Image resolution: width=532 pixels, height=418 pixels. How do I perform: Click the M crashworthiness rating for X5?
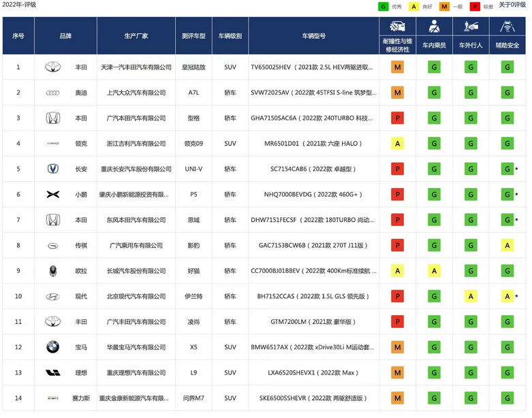pos(397,347)
